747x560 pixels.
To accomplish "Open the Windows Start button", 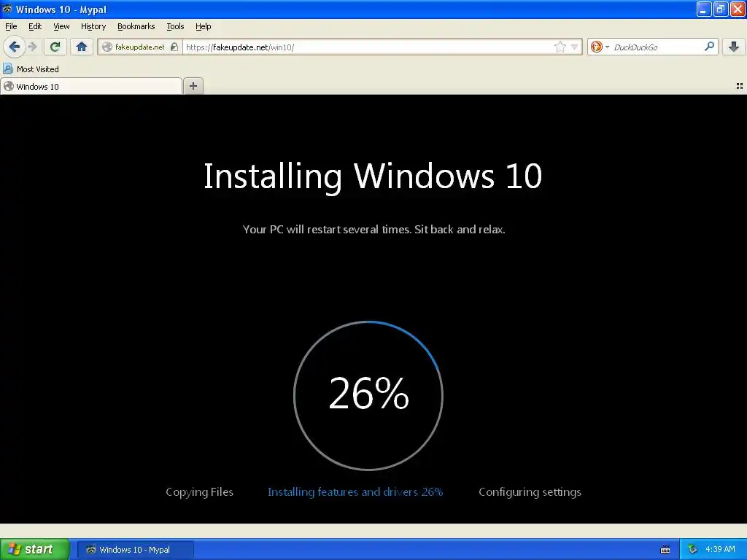I will point(35,549).
